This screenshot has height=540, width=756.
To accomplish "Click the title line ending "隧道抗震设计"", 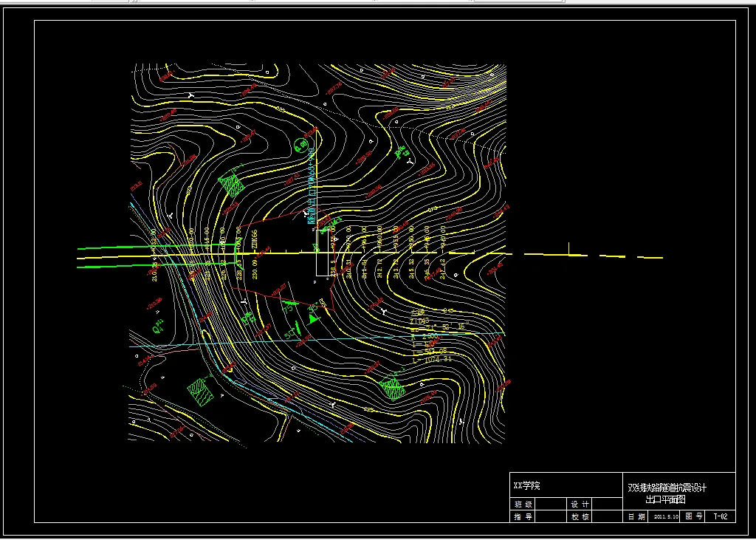I will tap(667, 488).
